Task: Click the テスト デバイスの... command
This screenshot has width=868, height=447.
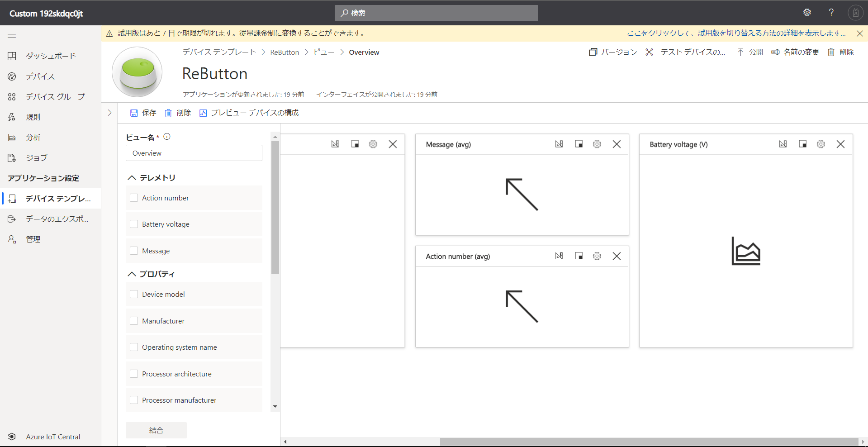Action: pos(685,52)
